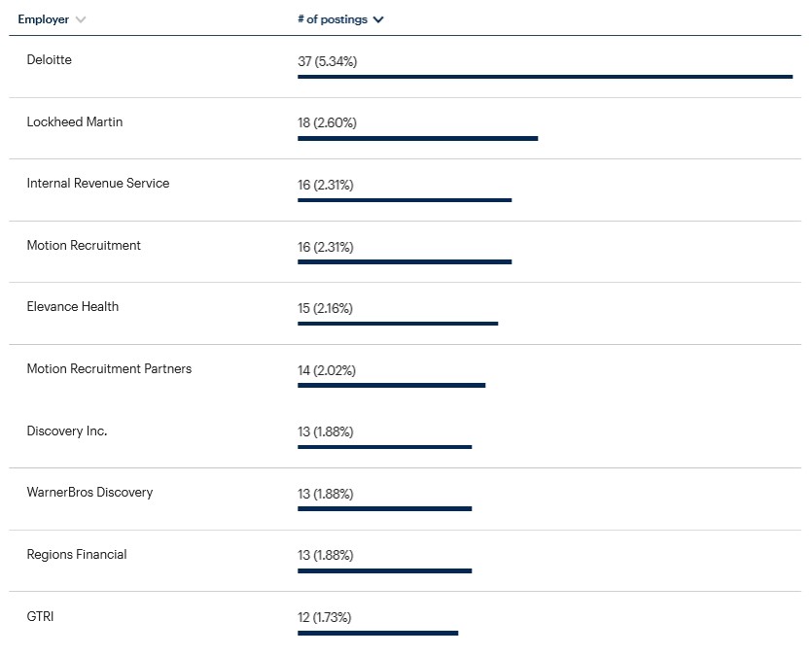Image resolution: width=812 pixels, height=655 pixels.
Task: Click the # of postings header text
Action: tap(333, 19)
